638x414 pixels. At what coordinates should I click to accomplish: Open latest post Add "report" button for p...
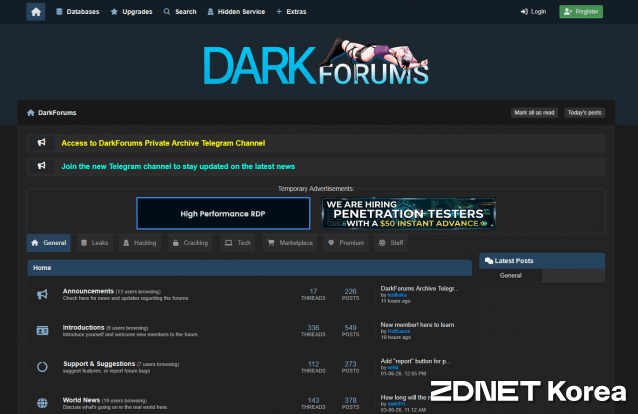point(415,361)
